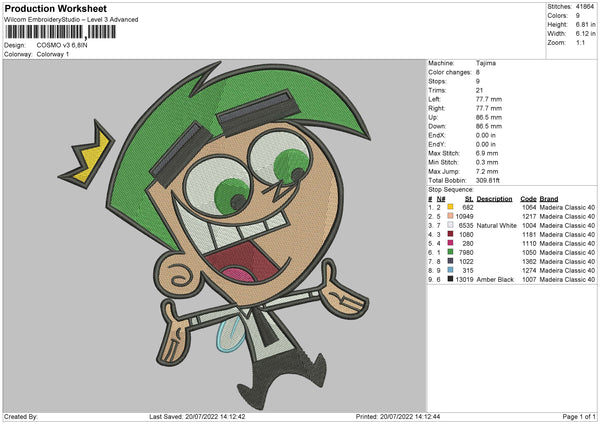Click the St. column header

click(x=468, y=198)
